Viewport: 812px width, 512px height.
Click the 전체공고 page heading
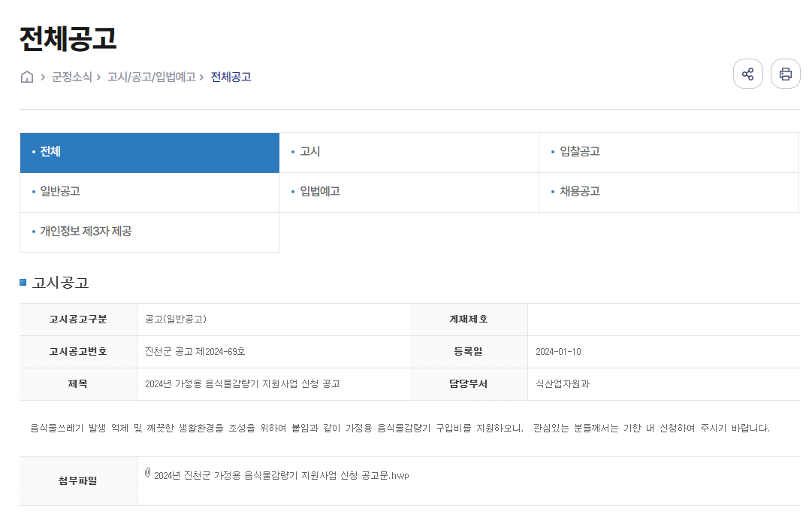tap(68, 39)
